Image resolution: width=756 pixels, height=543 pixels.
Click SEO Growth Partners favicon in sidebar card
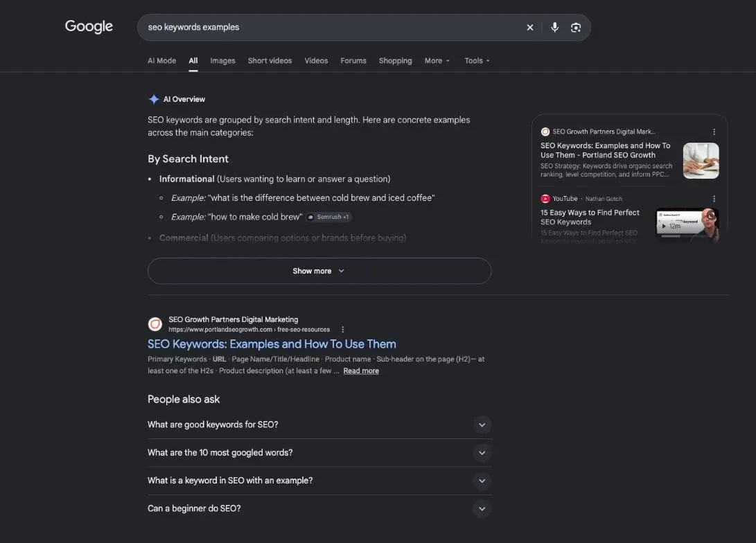click(x=545, y=132)
